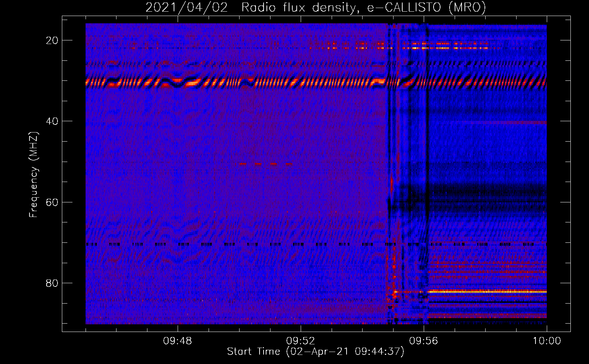Click the 09:56 time tick label
The height and width of the screenshot is (364, 589).
point(424,341)
